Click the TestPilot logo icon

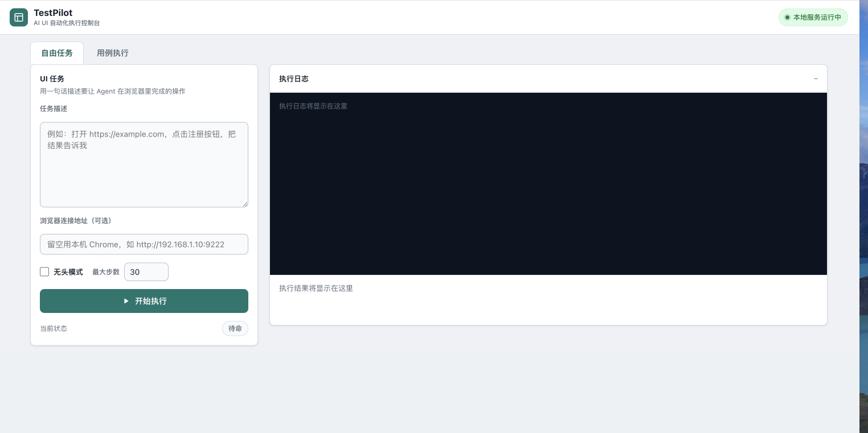pos(19,17)
